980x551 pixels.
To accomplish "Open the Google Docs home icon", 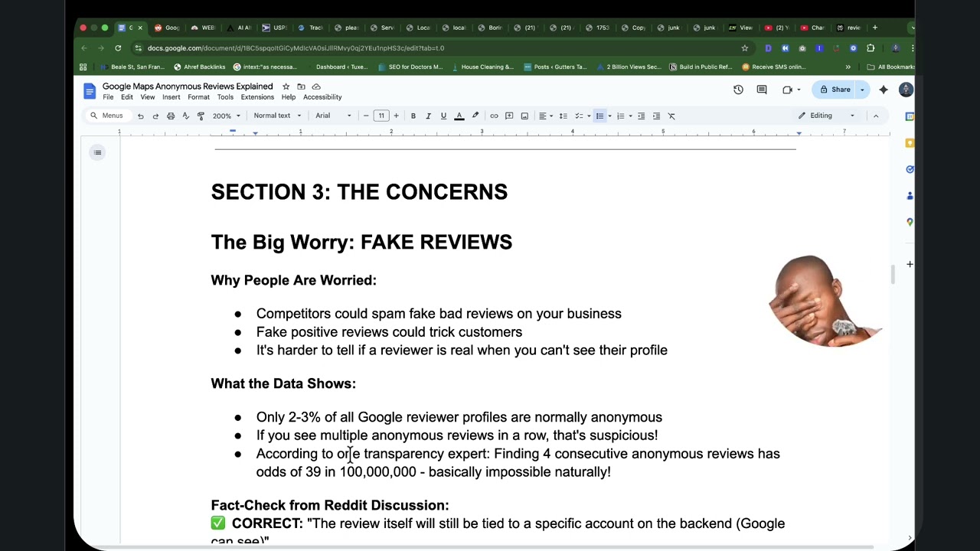I will 90,90.
